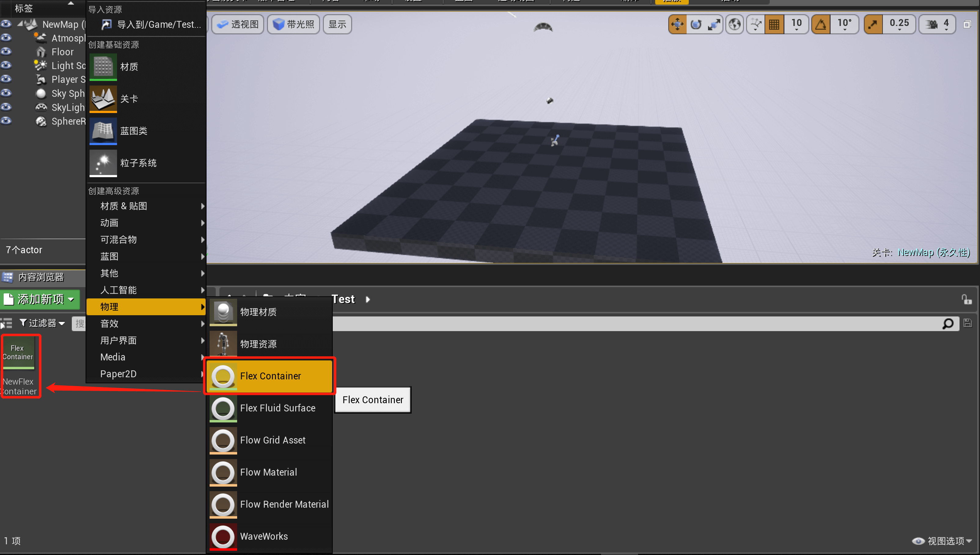Image resolution: width=980 pixels, height=555 pixels.
Task: Select the scale gizmo tool
Action: tap(714, 24)
